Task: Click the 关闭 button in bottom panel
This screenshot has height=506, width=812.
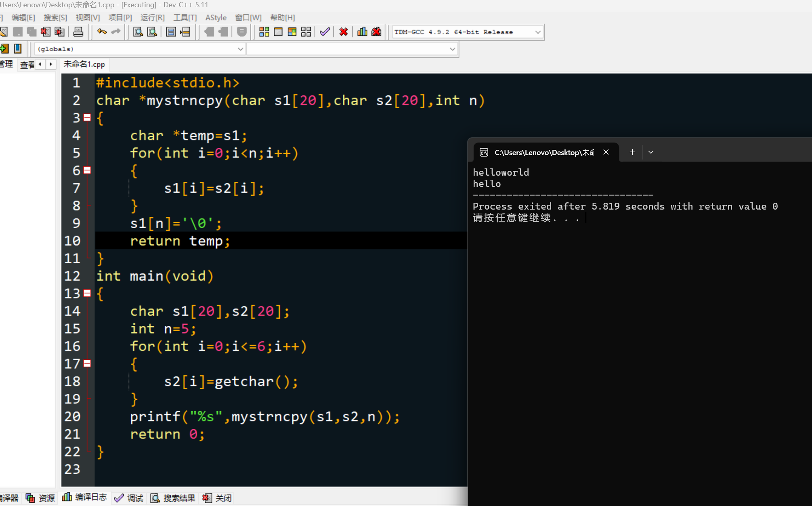Action: [x=218, y=498]
